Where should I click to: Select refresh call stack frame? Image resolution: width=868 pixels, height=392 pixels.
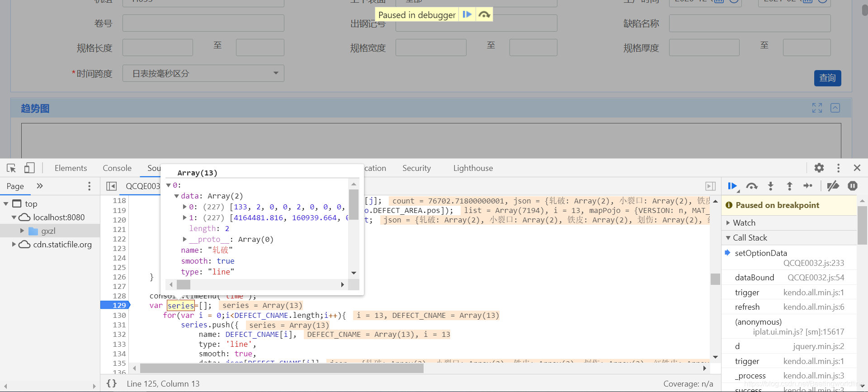click(789, 307)
